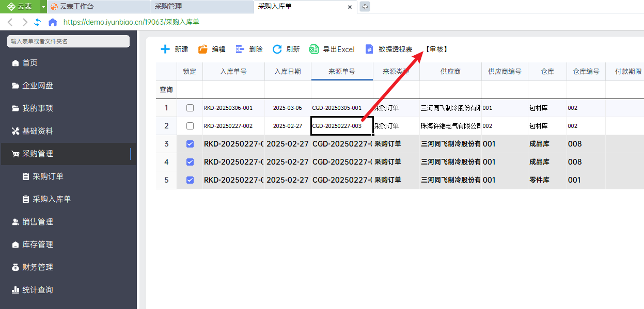Image resolution: width=644 pixels, height=309 pixels.
Task: Click query filter under 供应商
Action: pos(450,90)
